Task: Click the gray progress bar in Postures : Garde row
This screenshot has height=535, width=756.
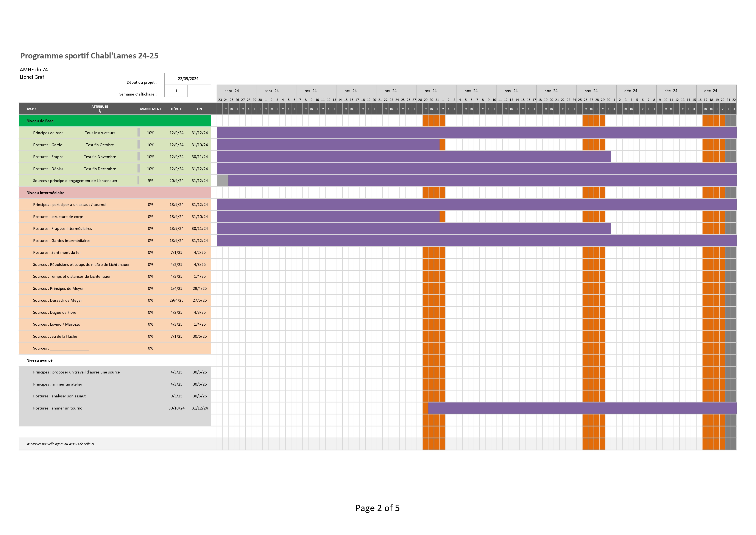Action: [139, 144]
